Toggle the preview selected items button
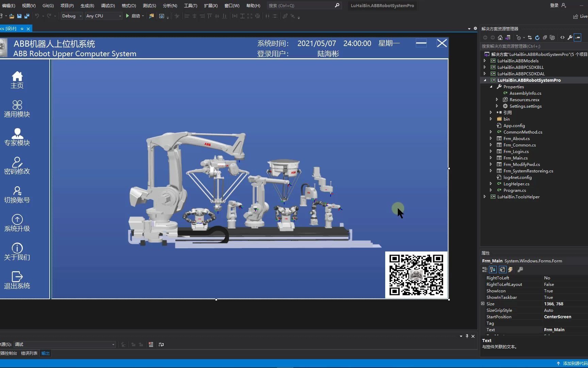This screenshot has width=588, height=368. [577, 37]
